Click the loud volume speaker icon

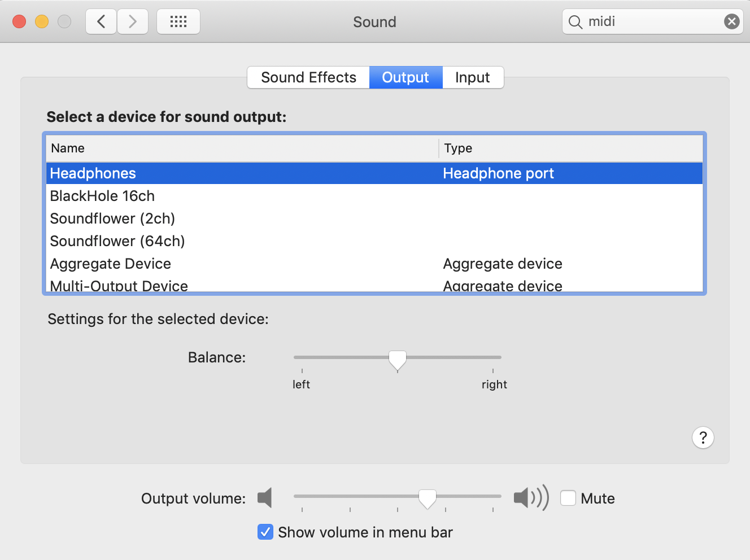530,498
